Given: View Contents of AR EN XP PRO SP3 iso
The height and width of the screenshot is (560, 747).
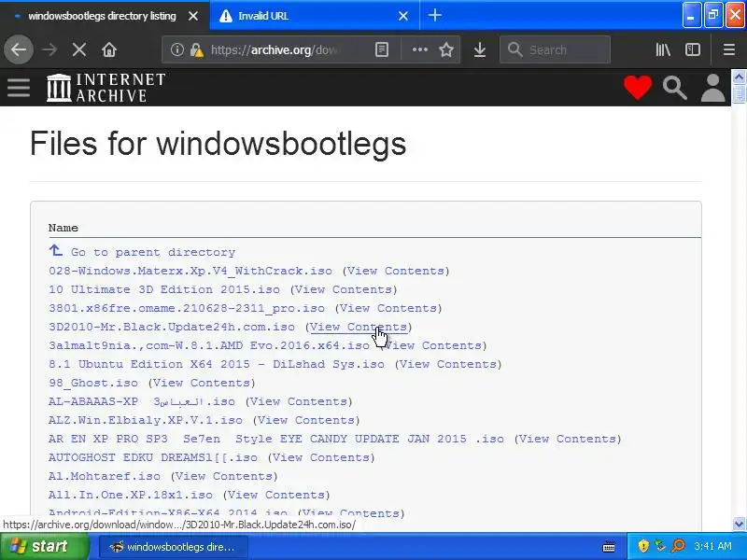Looking at the screenshot, I should tap(568, 439).
